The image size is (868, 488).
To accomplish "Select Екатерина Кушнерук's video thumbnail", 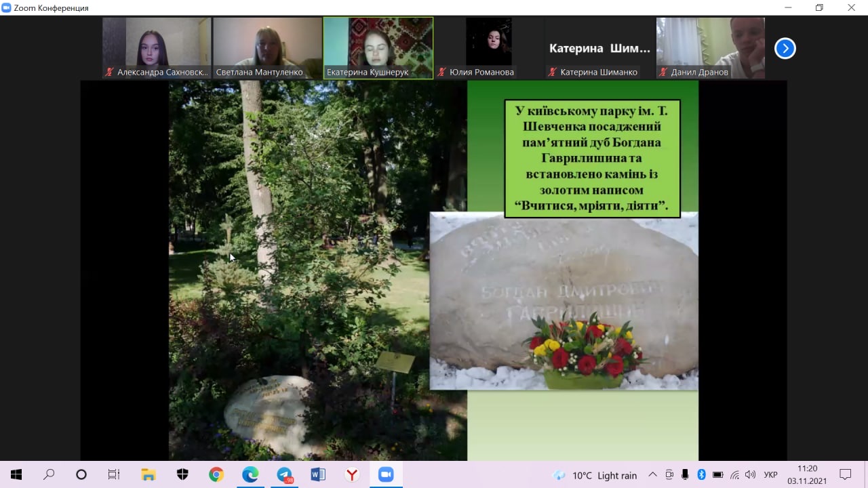I will tap(378, 48).
